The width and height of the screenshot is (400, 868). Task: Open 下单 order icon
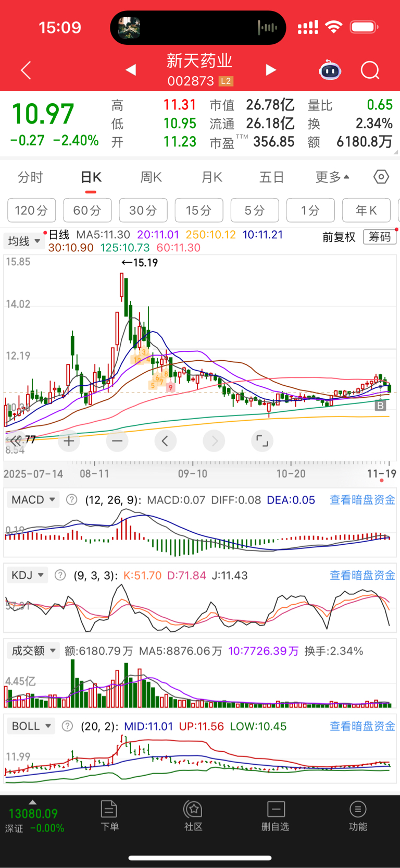pos(109,816)
